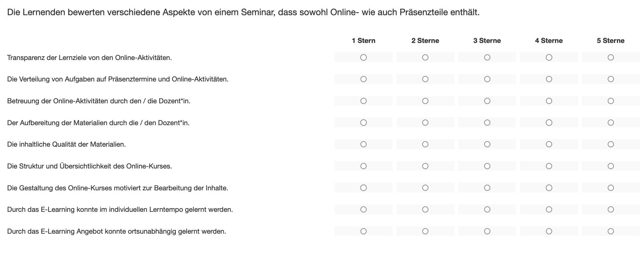Give Betreuung der Online-Aktivitäten 1 Stern
The image size is (644, 257).
coord(364,101)
